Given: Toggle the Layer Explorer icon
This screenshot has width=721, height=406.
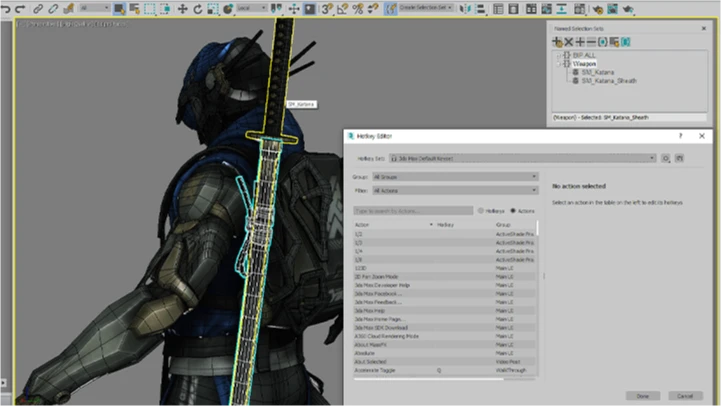Looking at the screenshot, I should (514, 8).
